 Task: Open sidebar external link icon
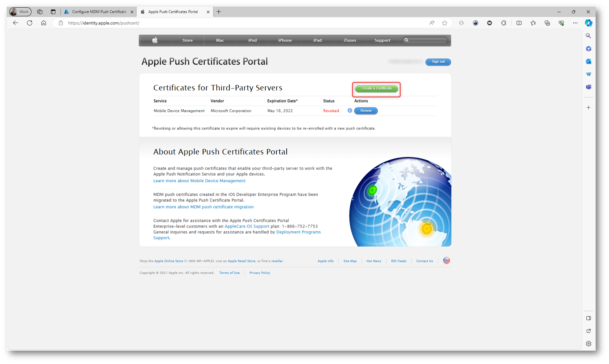588,331
